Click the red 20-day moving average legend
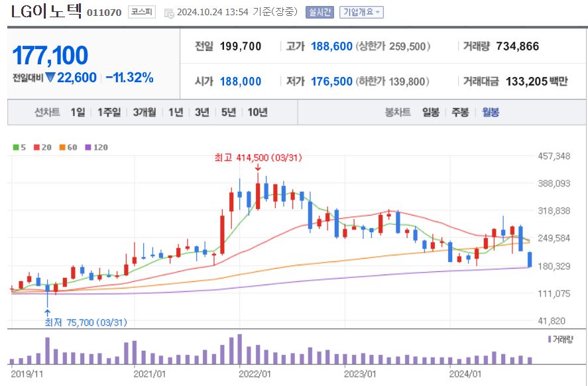 point(41,147)
